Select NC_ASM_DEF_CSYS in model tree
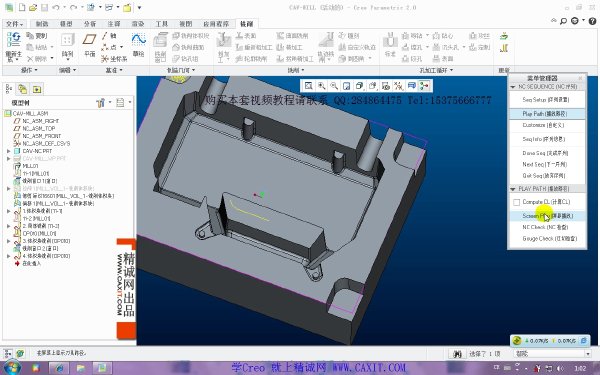The image size is (600, 375). coord(42,143)
